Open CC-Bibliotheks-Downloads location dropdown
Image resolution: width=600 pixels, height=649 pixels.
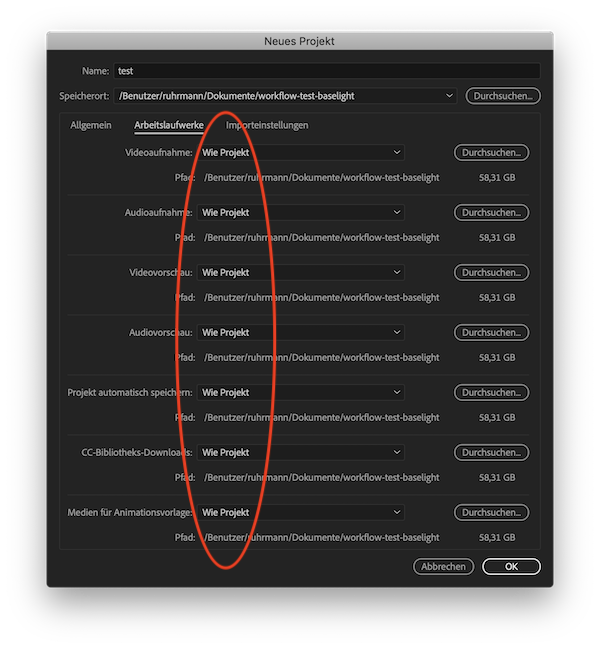point(301,453)
